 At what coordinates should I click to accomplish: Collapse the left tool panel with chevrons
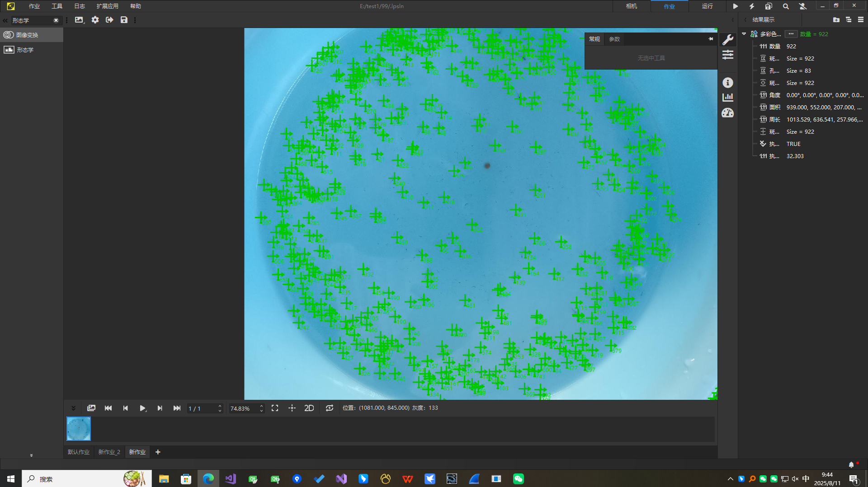tap(5, 20)
